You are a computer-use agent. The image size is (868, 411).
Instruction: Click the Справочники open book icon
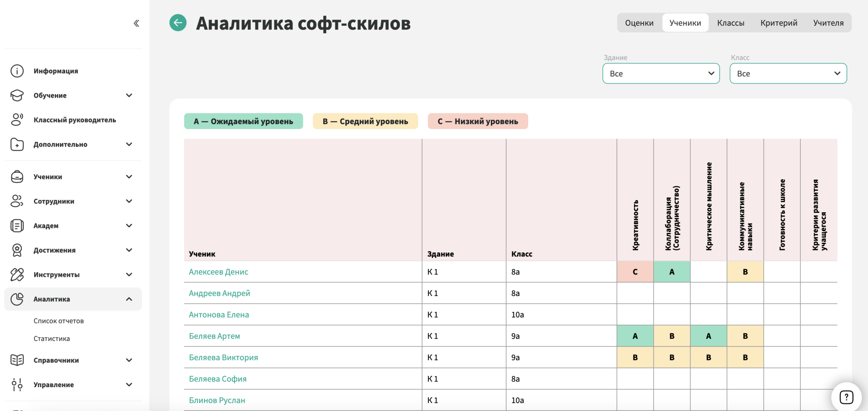tap(17, 360)
